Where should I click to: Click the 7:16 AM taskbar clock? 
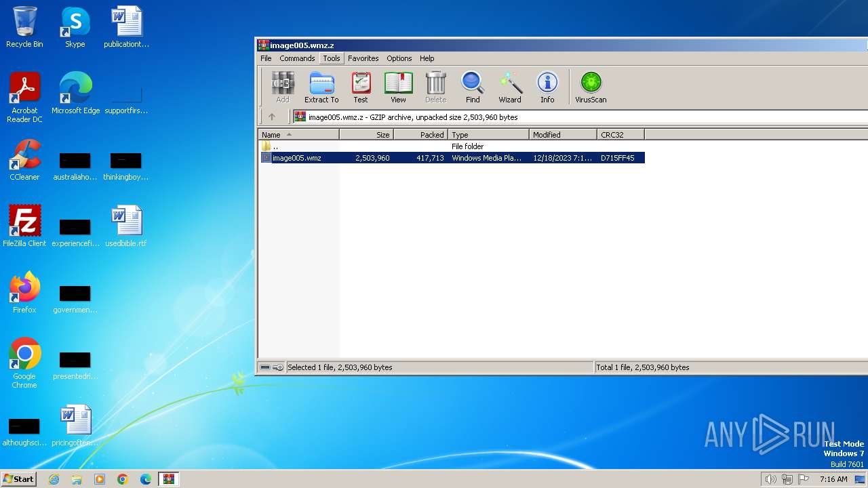pyautogui.click(x=833, y=479)
